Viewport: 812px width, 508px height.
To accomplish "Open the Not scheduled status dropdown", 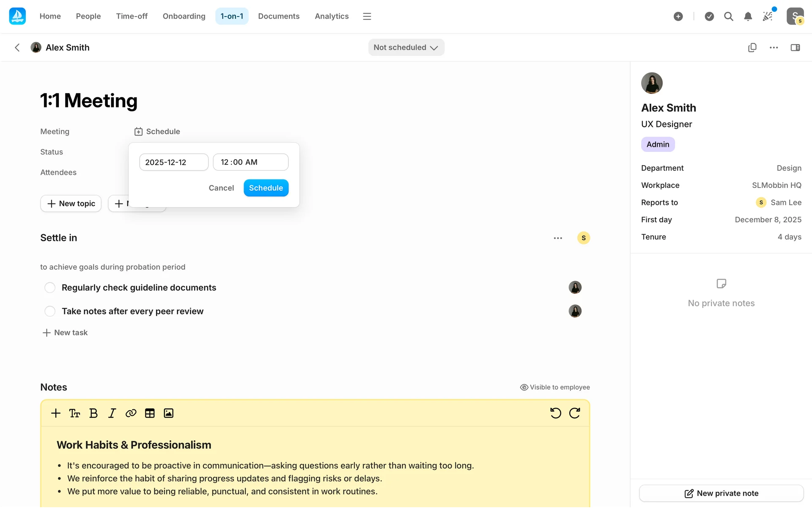I will [x=406, y=47].
